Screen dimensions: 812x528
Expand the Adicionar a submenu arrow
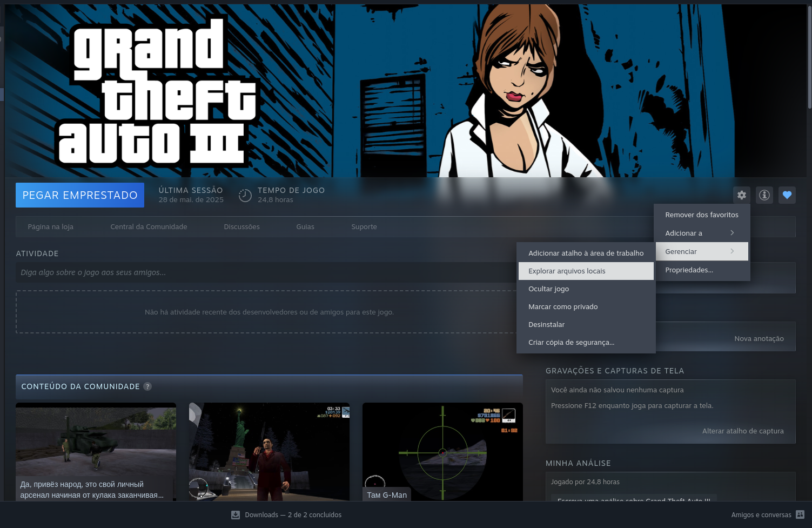coord(732,233)
